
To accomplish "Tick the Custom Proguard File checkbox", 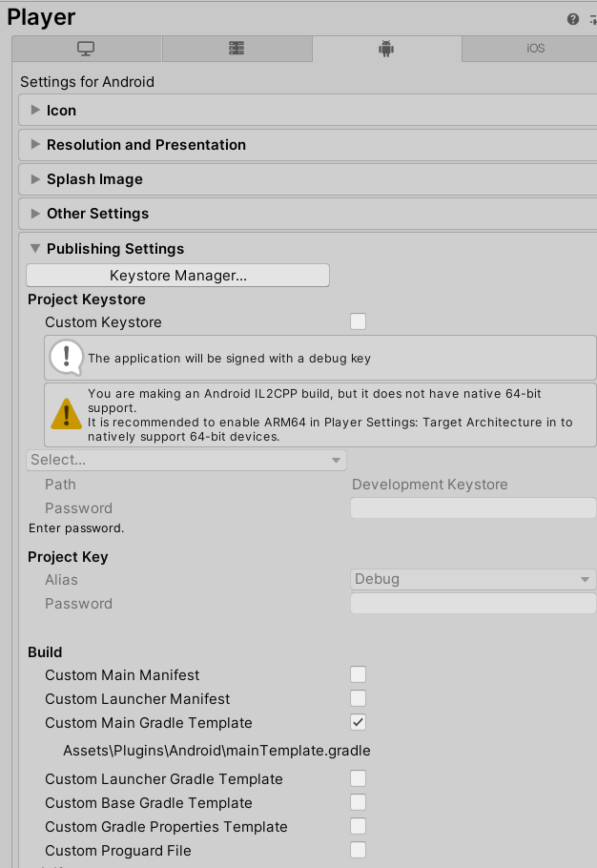I will pos(358,850).
